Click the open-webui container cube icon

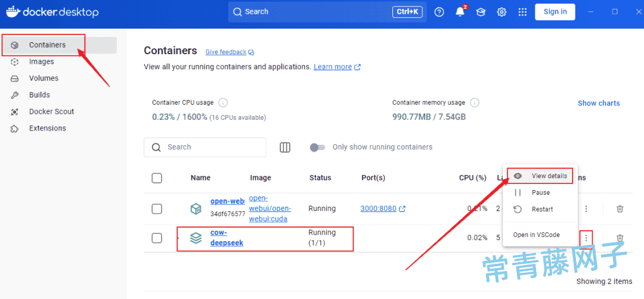196,209
